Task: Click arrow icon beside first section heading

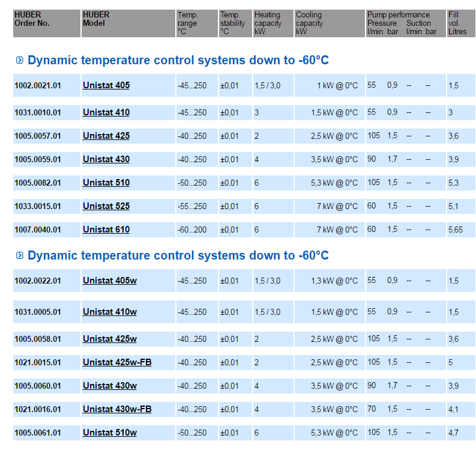Action: coord(19,60)
